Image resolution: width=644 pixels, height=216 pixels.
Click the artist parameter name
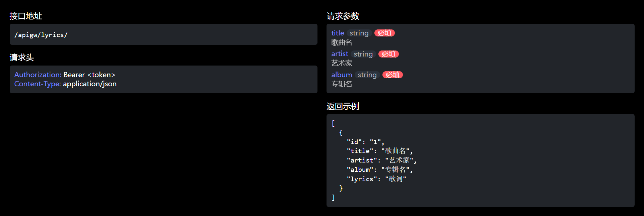(340, 54)
